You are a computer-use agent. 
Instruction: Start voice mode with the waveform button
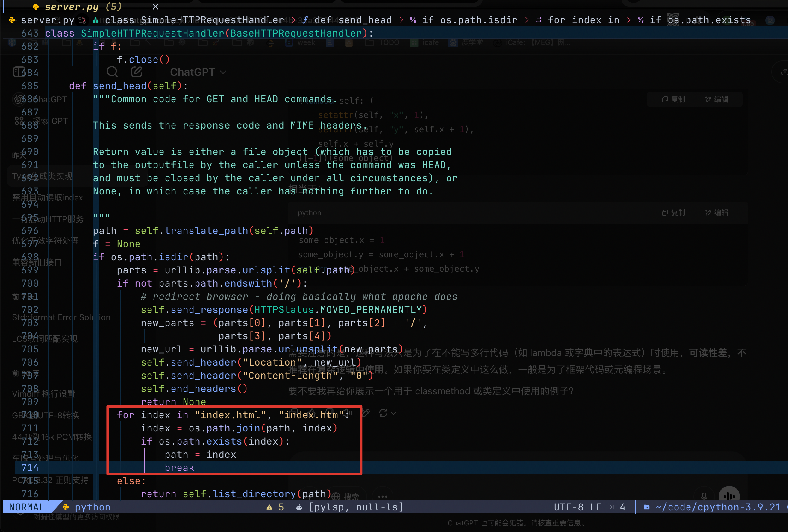tap(729, 496)
